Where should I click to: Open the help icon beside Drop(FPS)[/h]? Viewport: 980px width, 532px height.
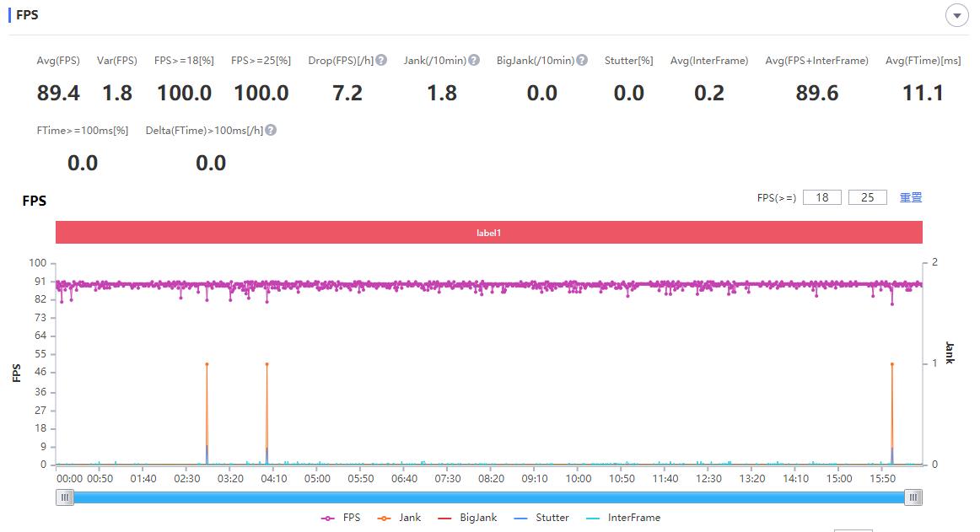tap(381, 61)
